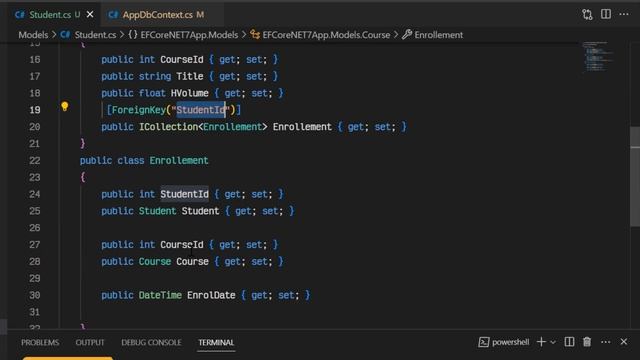Viewport: 640px width, 360px height.
Task: Click the DateTime type on line 30
Action: (x=160, y=296)
